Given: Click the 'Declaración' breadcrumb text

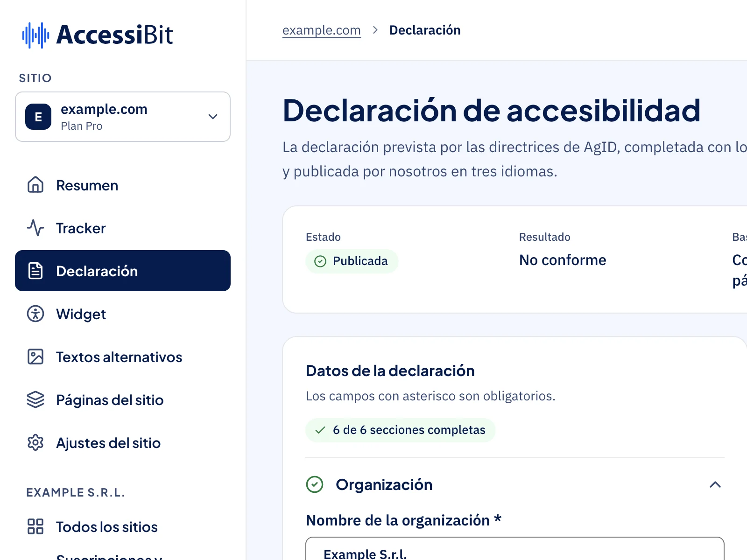Looking at the screenshot, I should (x=425, y=30).
